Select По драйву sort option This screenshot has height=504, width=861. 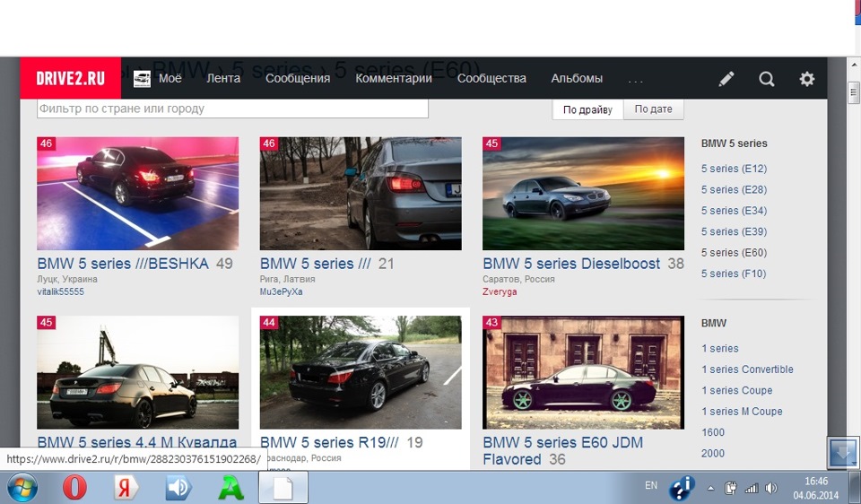(x=587, y=109)
